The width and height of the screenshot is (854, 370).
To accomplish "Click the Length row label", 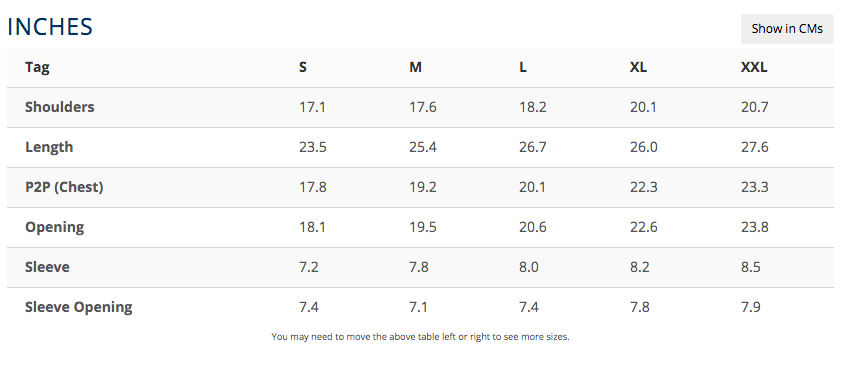I will [49, 148].
